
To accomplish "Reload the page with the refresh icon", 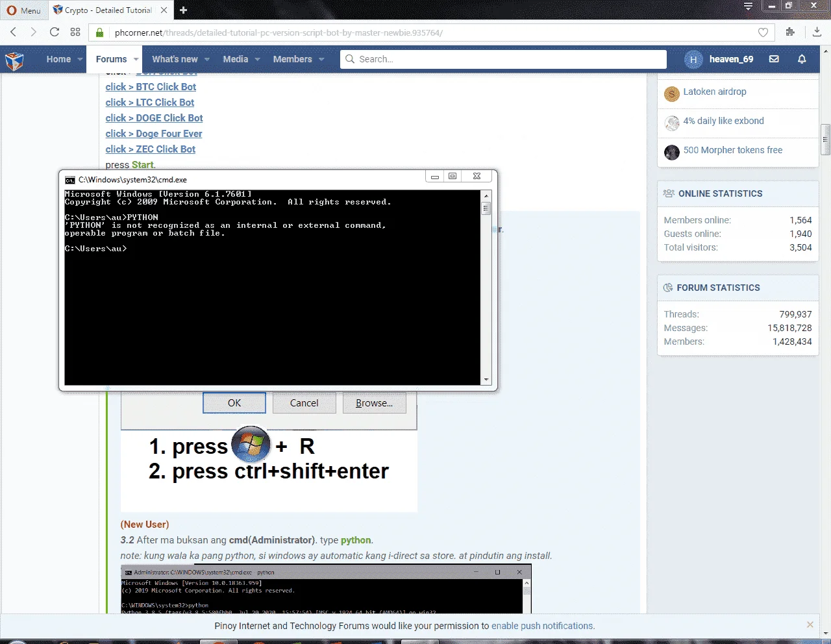I will pos(55,32).
